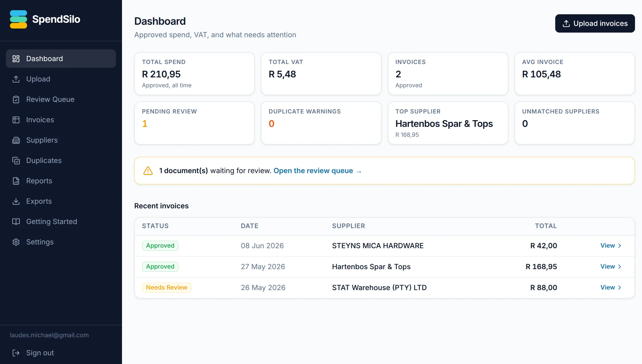
Task: Click the R 42,00 total
Action: (x=543, y=246)
